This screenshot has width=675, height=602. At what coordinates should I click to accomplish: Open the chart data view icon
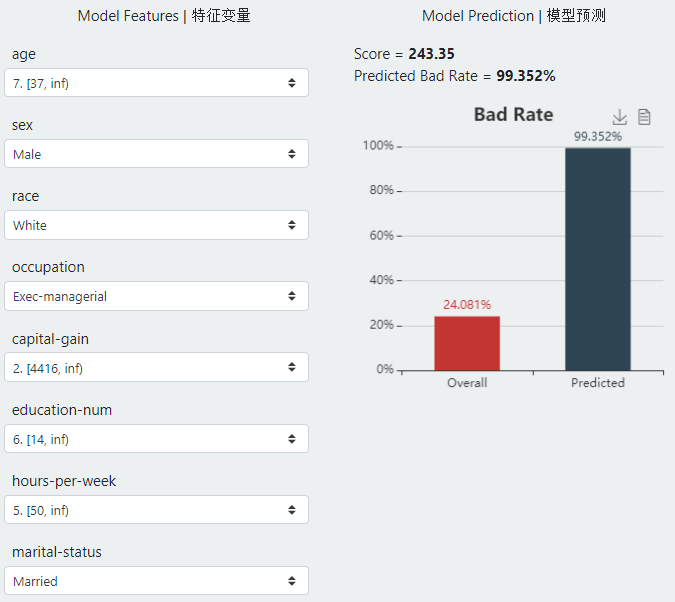click(x=645, y=117)
